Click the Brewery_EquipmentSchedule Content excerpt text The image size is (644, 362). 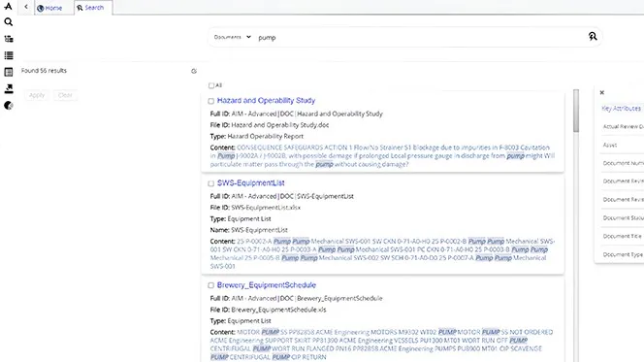point(381,345)
